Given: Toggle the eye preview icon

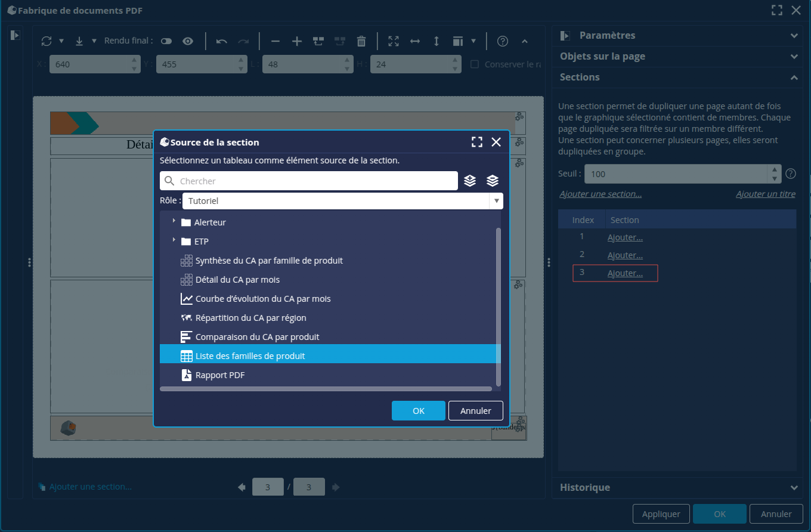Looking at the screenshot, I should [x=188, y=41].
